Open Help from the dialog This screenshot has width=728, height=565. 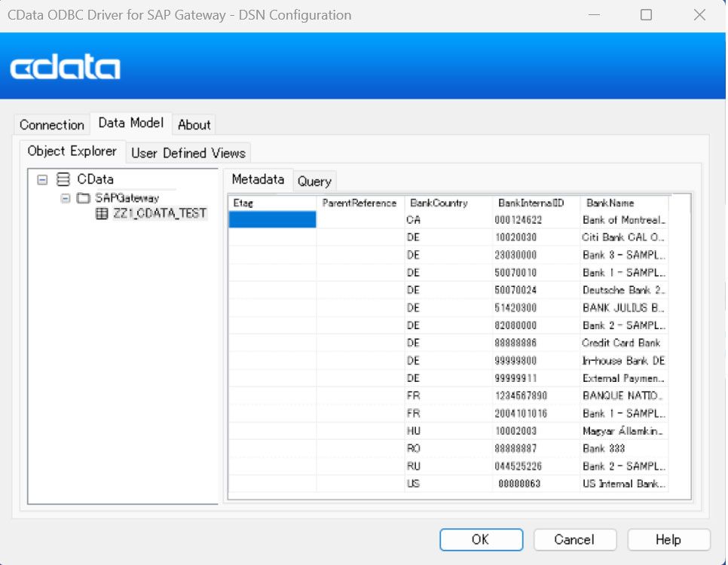coord(668,539)
